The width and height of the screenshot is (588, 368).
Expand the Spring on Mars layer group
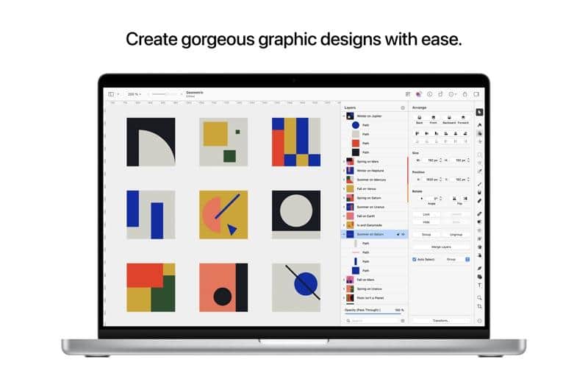[x=343, y=160]
